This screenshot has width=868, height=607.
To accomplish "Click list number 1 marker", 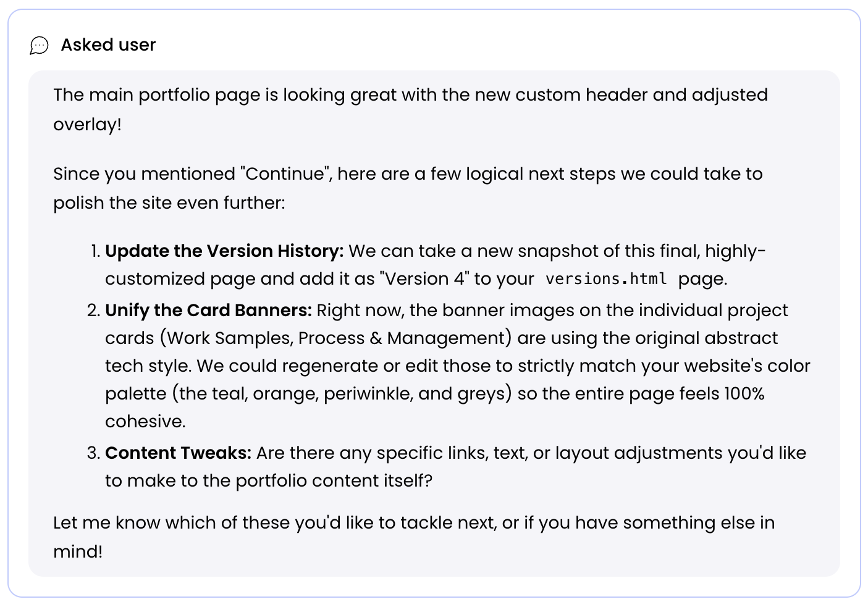I will pyautogui.click(x=95, y=251).
